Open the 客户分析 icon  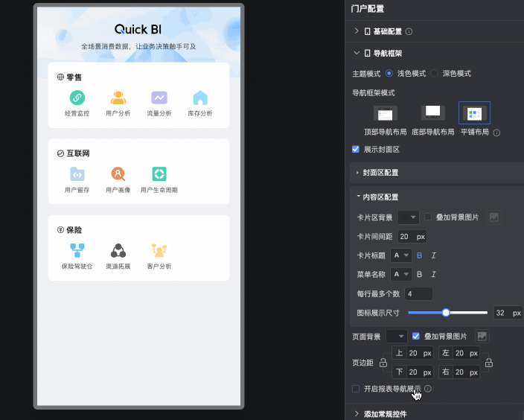click(x=159, y=250)
